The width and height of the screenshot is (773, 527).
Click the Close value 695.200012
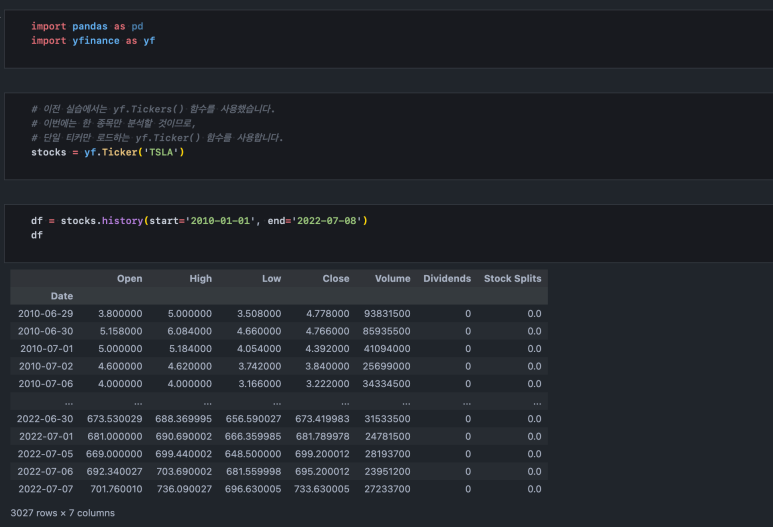pyautogui.click(x=322, y=471)
